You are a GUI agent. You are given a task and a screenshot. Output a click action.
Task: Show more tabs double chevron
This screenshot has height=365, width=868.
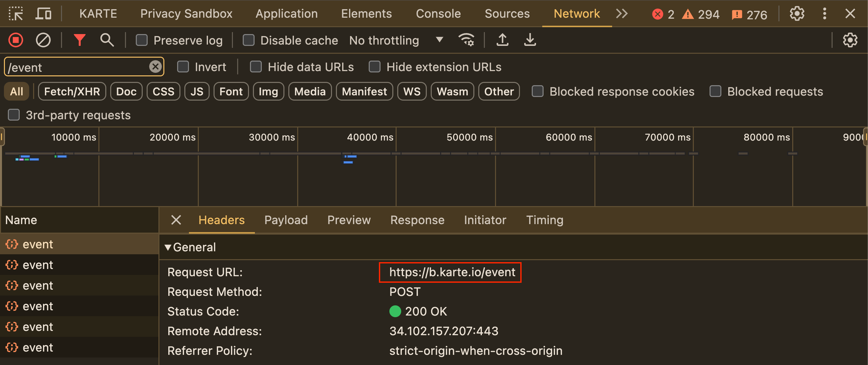pos(622,14)
